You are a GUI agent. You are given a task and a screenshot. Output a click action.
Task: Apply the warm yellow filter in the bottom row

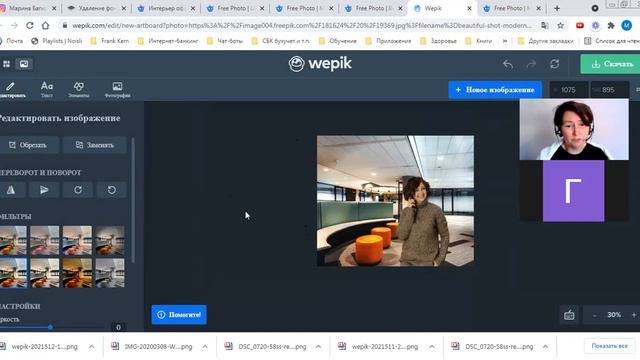[x=78, y=273]
